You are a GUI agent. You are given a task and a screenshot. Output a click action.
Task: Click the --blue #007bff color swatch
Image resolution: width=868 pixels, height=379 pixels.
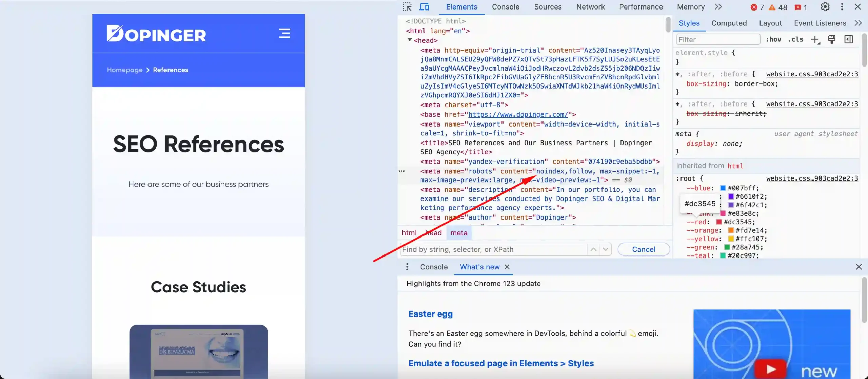tap(723, 188)
